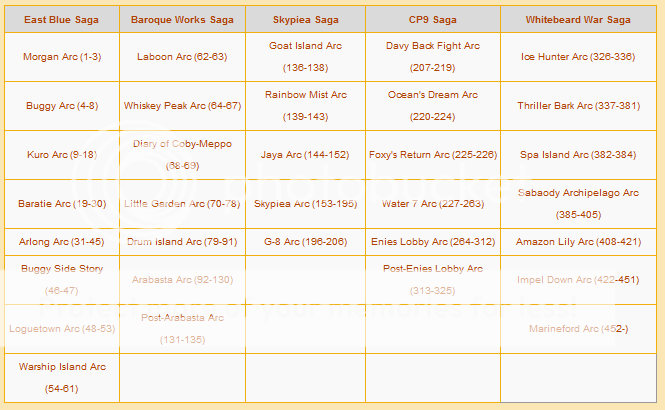Image resolution: width=665 pixels, height=410 pixels.
Task: Click the CP9 Saga header
Action: pos(433,20)
